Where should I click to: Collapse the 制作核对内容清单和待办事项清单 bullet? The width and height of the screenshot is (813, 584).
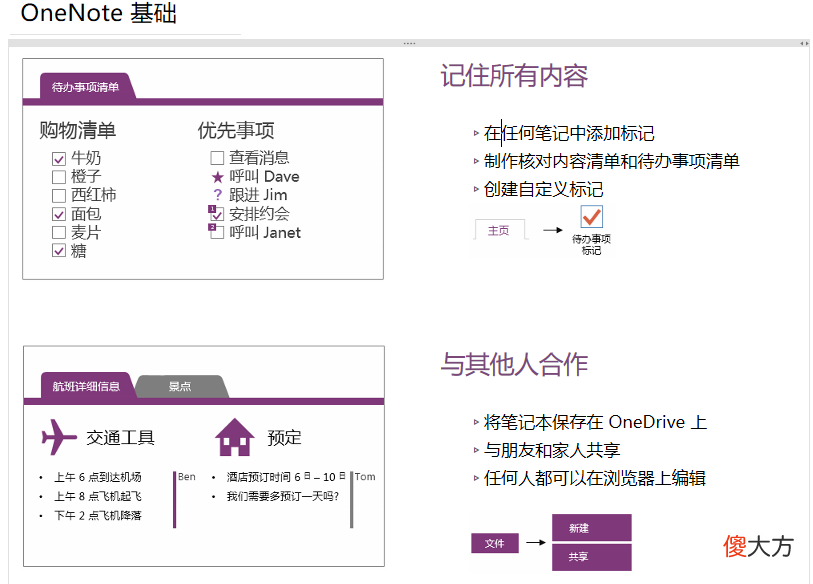point(476,161)
